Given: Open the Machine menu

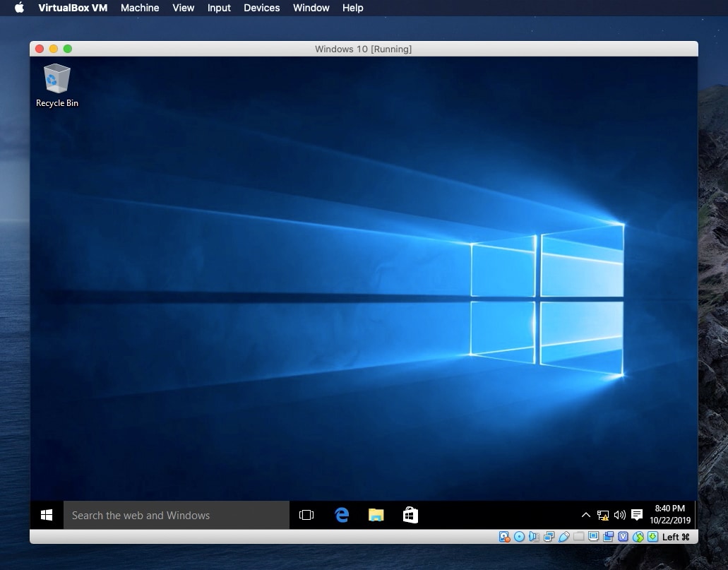Looking at the screenshot, I should pyautogui.click(x=140, y=8).
